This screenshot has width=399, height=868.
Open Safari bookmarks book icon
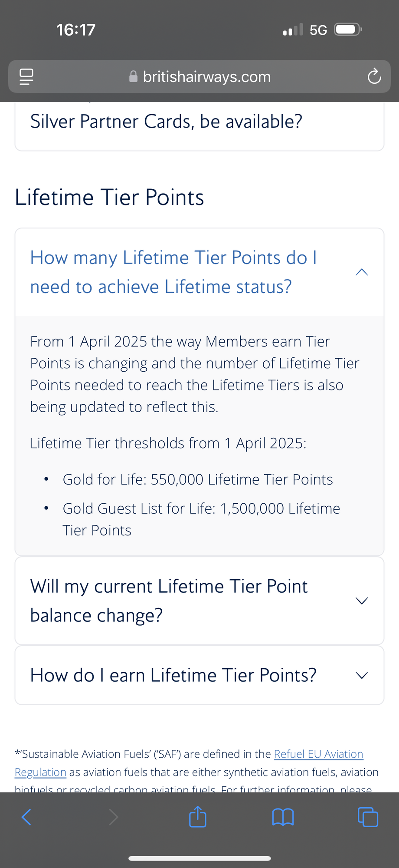pyautogui.click(x=283, y=817)
